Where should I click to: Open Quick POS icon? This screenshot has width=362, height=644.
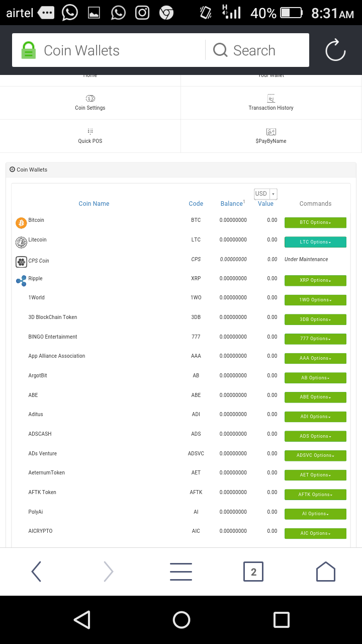click(90, 131)
